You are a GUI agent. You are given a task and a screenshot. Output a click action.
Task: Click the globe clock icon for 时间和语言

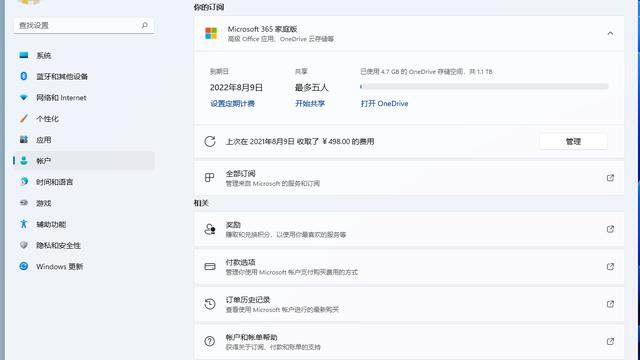pyautogui.click(x=24, y=182)
